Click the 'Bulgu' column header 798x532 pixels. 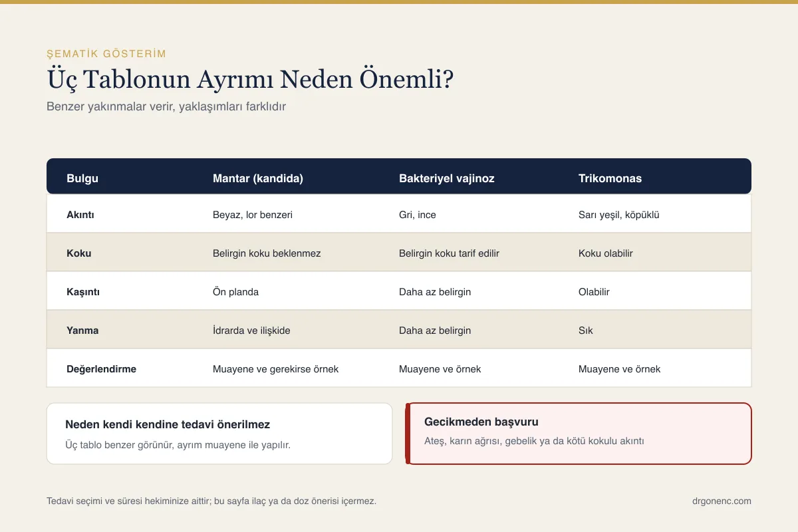pyautogui.click(x=83, y=178)
